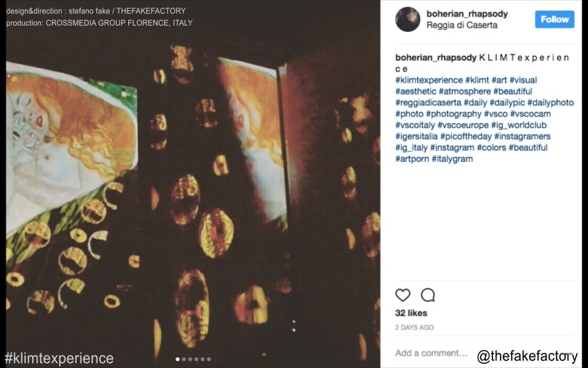Open the #igersitalia hashtag
This screenshot has height=368, width=588.
click(416, 136)
